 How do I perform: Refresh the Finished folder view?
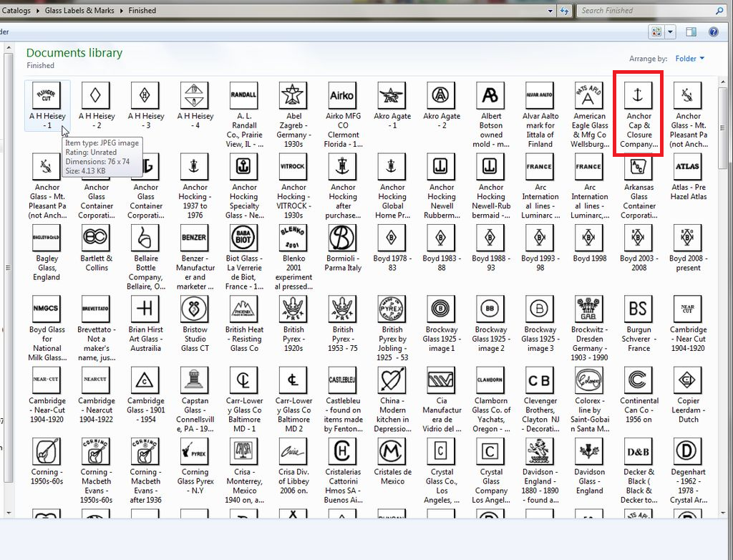coord(565,11)
